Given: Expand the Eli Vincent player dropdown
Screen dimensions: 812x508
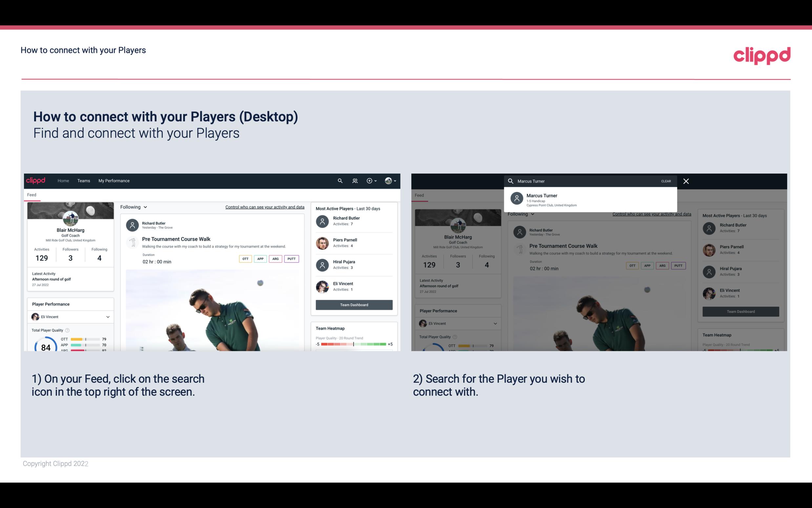Looking at the screenshot, I should [108, 317].
